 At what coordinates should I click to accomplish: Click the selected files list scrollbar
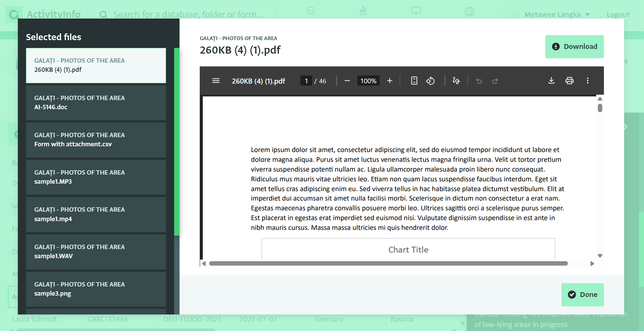click(176, 142)
